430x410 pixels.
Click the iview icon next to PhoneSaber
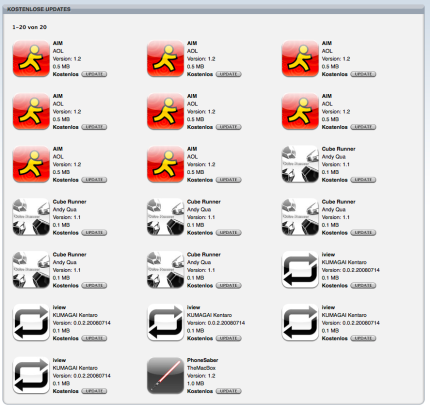tap(31, 376)
